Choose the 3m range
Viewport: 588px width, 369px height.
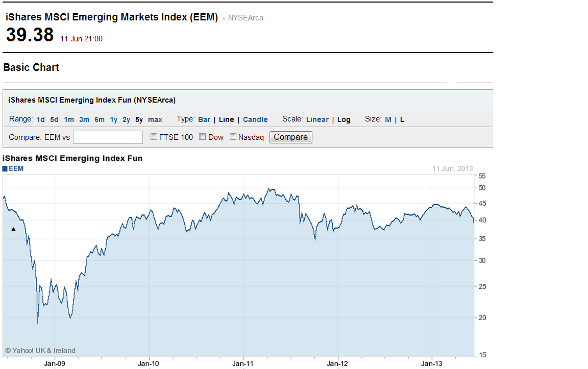tap(84, 119)
